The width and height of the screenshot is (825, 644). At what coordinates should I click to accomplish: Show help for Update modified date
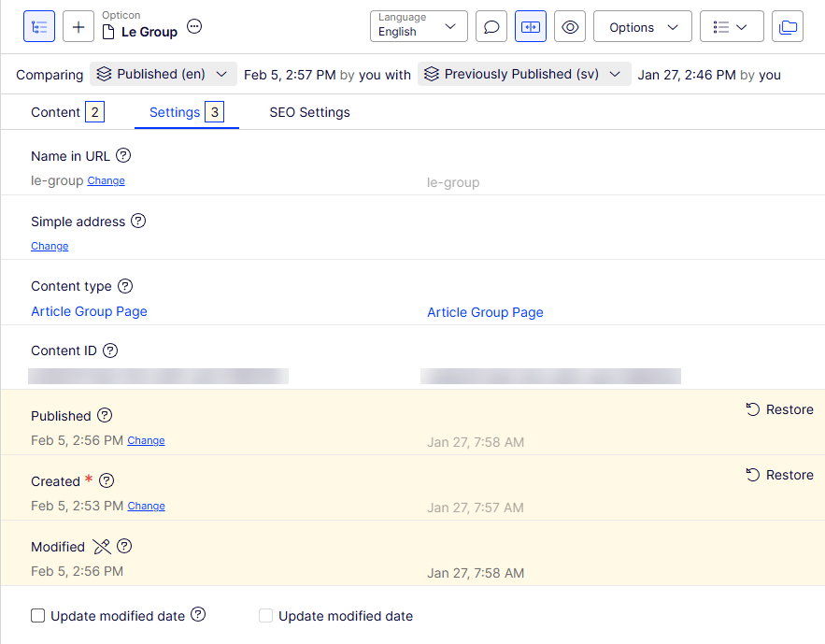[198, 614]
